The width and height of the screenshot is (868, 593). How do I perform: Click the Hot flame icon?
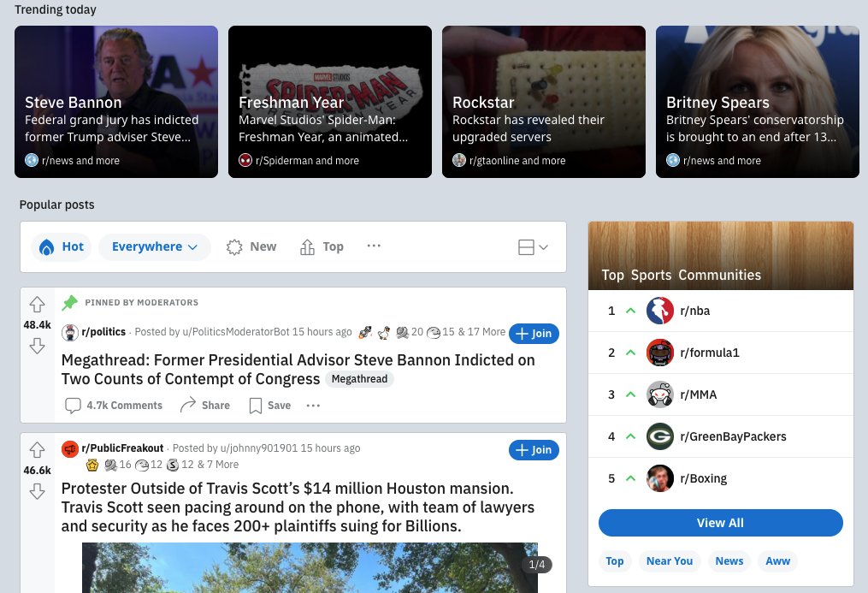[x=46, y=247]
